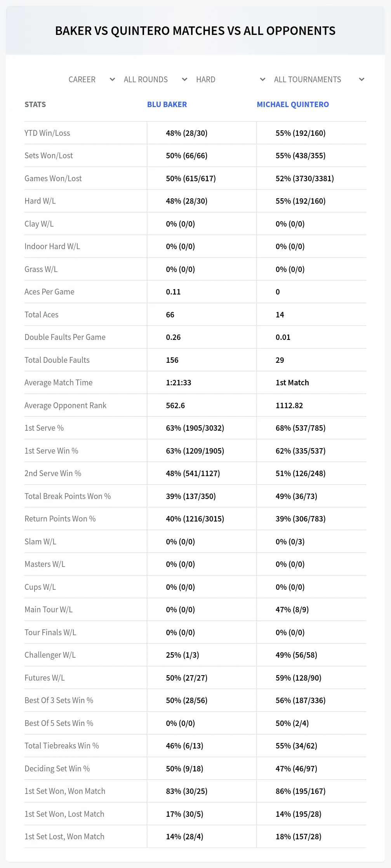Click Quintero's Average Opponent Rank value
The image size is (391, 868).
[x=289, y=405]
